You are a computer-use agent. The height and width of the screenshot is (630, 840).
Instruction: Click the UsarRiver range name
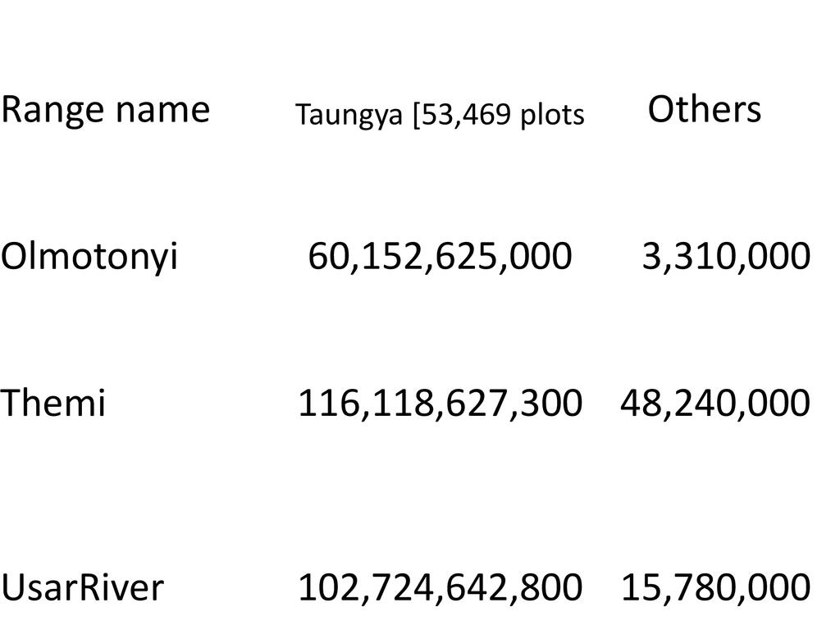coord(82,587)
